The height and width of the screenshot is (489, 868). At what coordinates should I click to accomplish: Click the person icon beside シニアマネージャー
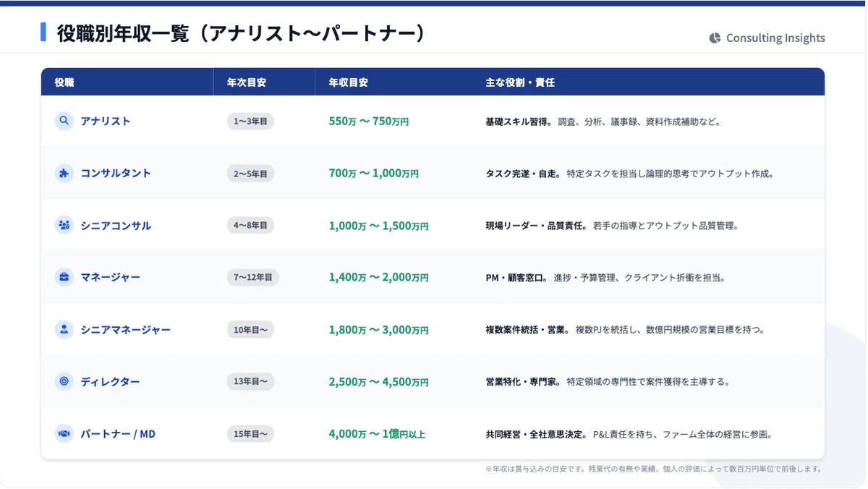[64, 329]
